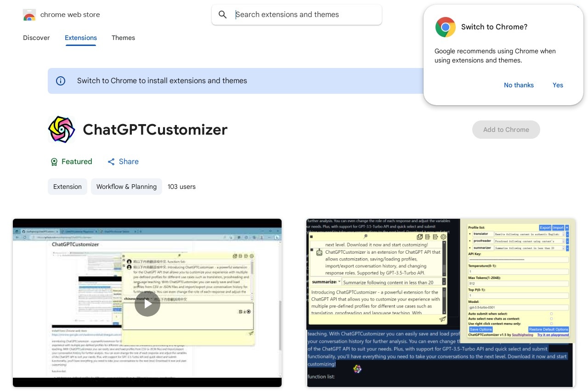Click the 103 users text
Image resolution: width=588 pixels, height=392 pixels.
pos(181,187)
